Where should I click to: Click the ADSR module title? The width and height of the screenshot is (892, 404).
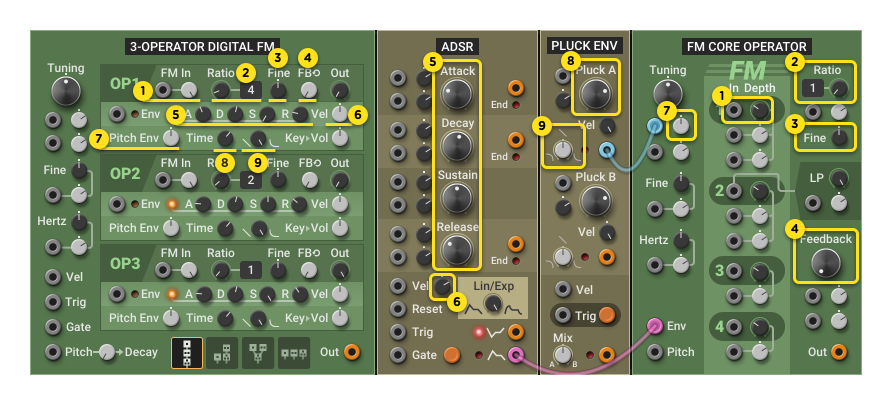(457, 46)
